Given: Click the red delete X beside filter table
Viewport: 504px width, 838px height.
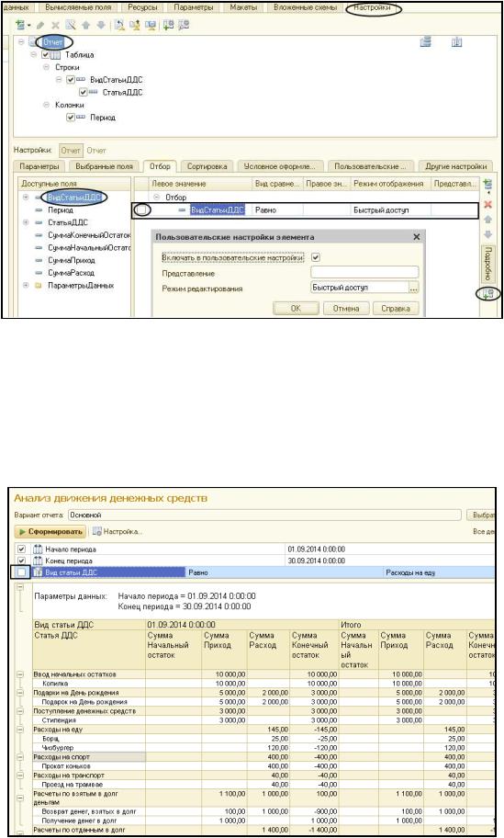Looking at the screenshot, I should (487, 205).
